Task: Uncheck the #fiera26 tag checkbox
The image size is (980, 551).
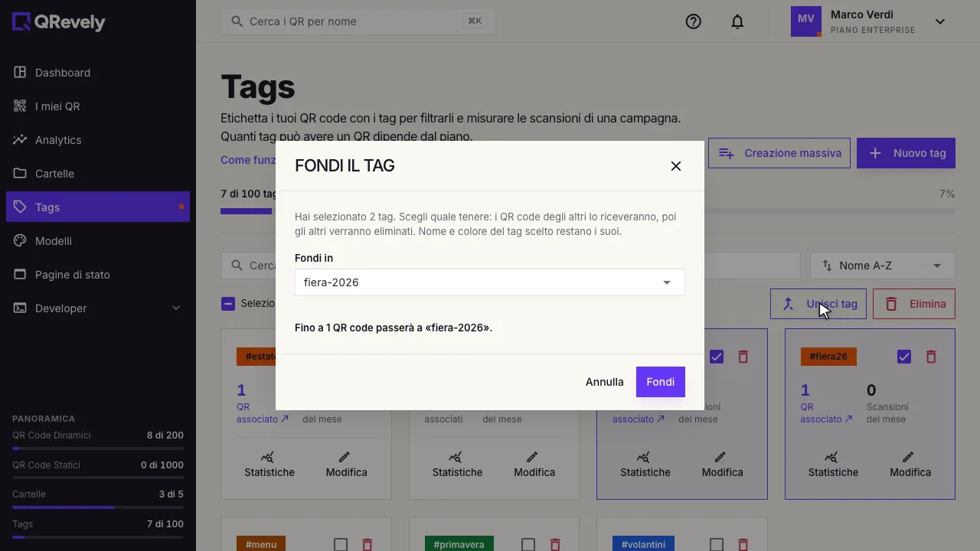Action: pos(904,357)
